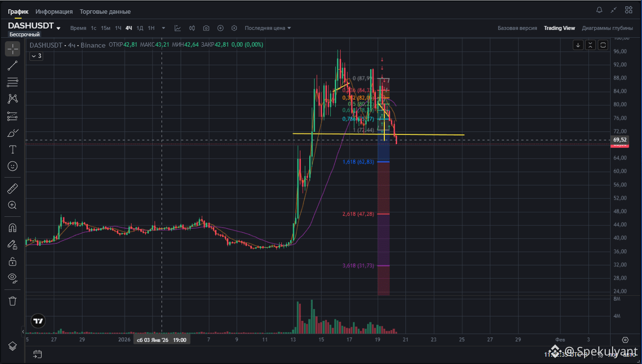Image resolution: width=642 pixels, height=364 pixels.
Task: Select the trend line drawing tool
Action: click(13, 66)
